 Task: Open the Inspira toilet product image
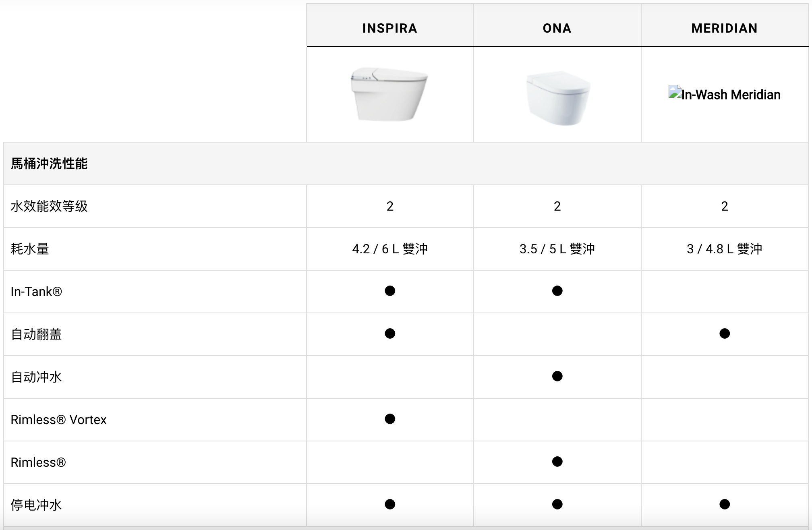[x=389, y=94]
